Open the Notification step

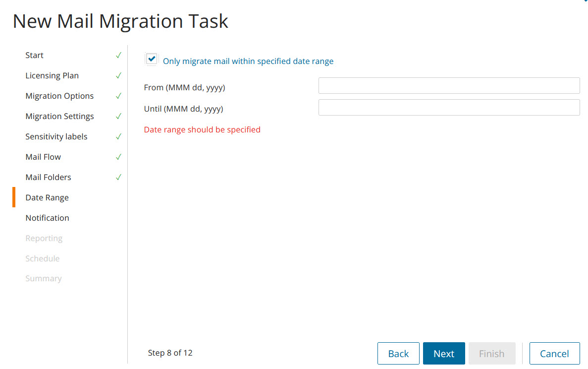47,218
